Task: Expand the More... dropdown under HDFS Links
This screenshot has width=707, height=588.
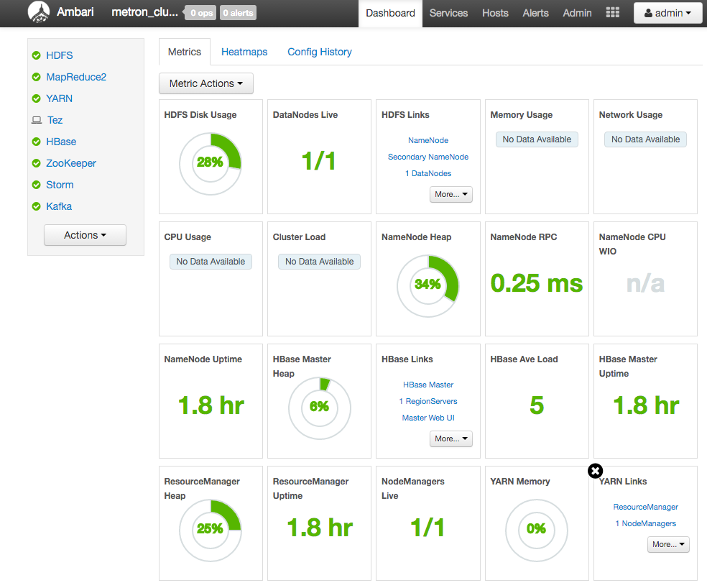Action: coord(450,194)
